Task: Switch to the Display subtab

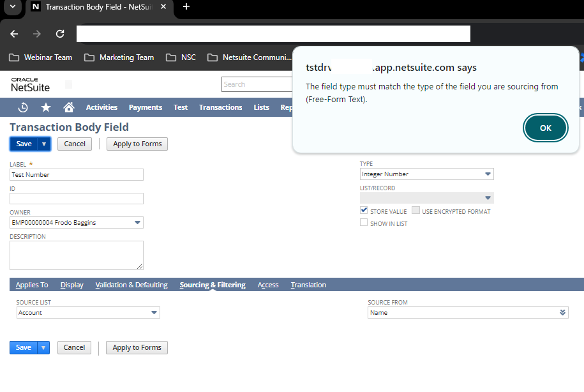Action: tap(72, 285)
